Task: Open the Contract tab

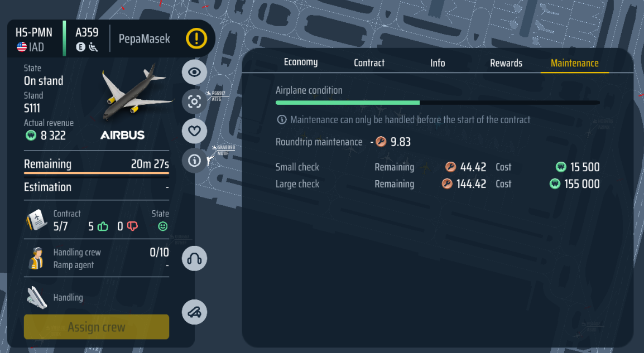Action: click(369, 63)
